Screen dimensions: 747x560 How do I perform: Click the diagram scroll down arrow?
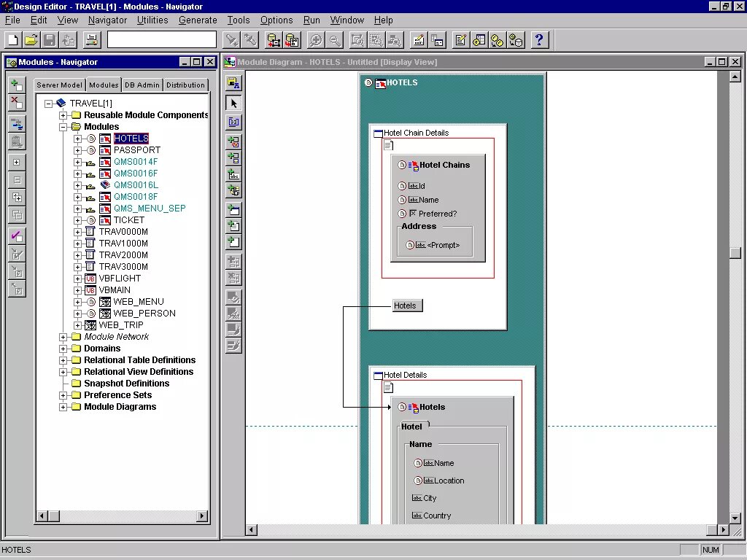pyautogui.click(x=735, y=518)
